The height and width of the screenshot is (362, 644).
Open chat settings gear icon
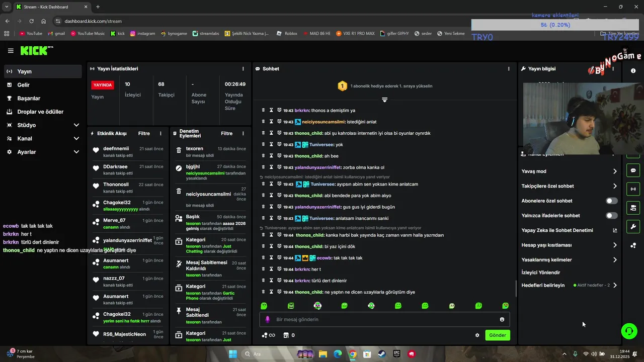pos(477,335)
